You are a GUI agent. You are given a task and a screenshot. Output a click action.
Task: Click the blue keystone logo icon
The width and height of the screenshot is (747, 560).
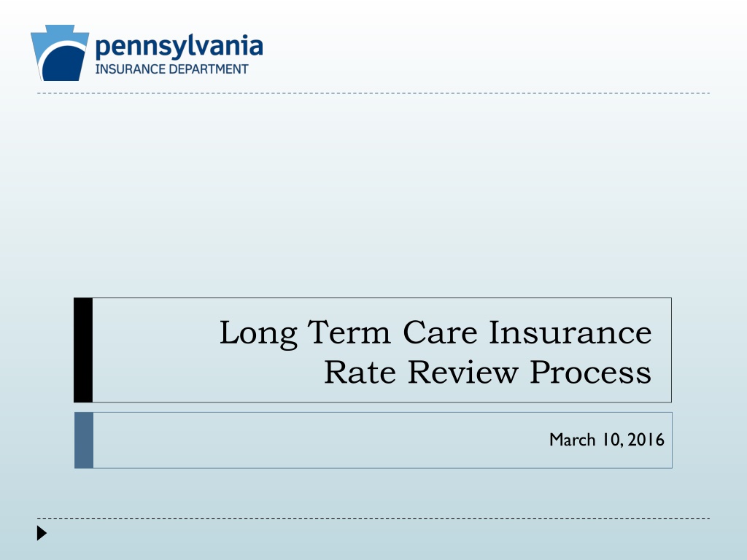tap(60, 52)
